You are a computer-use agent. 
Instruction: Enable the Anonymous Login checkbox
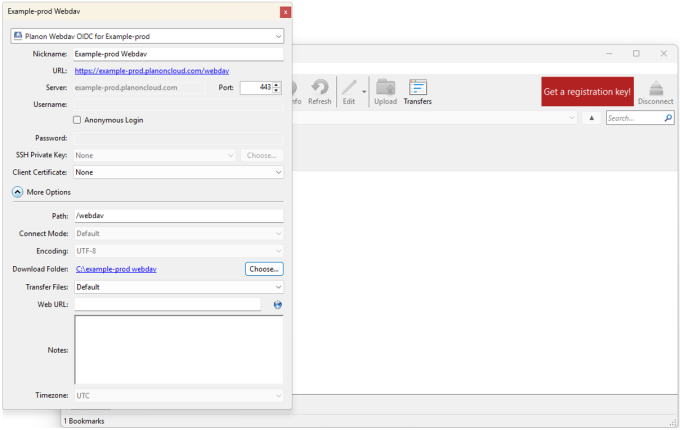(x=77, y=120)
